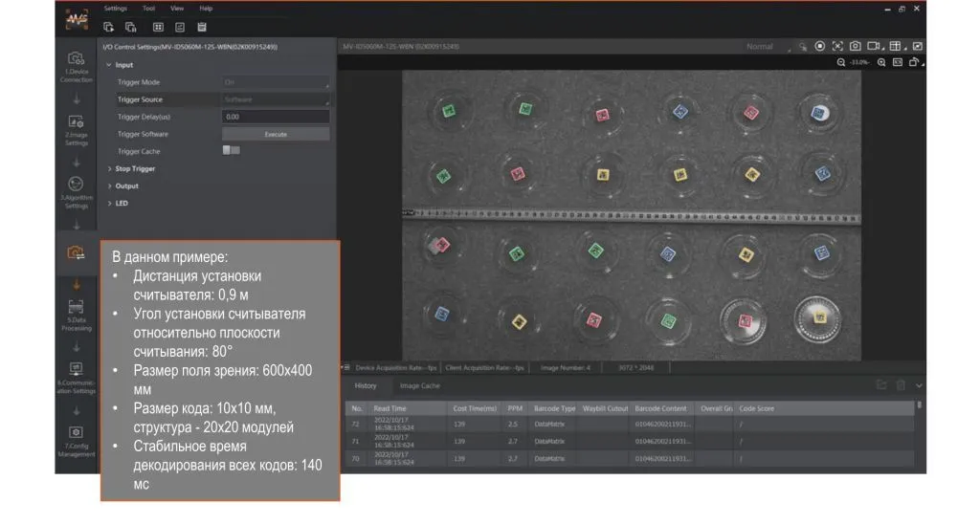Open Image Settings step in sidebar
Viewport: 980px width, 524px height.
(76, 129)
